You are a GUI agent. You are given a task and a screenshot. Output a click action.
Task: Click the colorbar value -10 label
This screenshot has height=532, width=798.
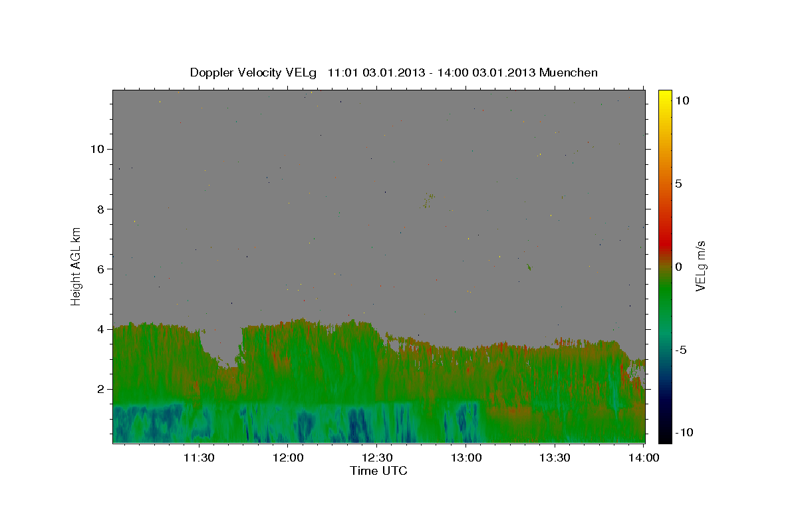click(683, 433)
